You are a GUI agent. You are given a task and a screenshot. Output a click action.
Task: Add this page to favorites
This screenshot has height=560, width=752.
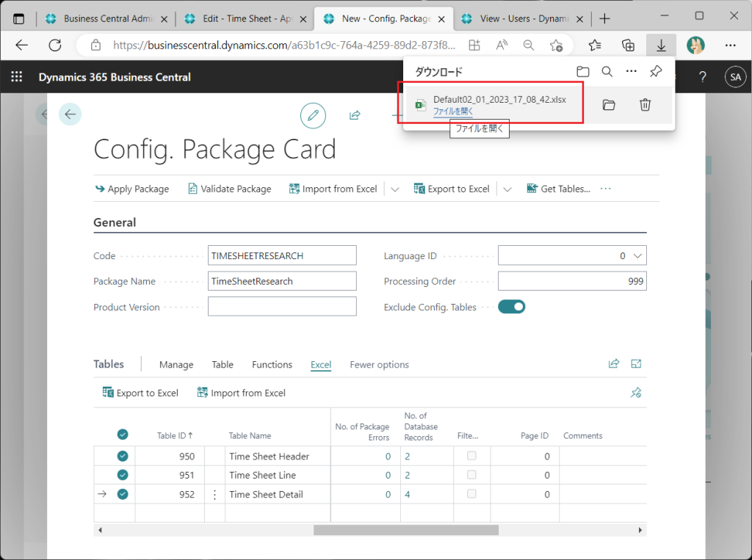tap(557, 46)
